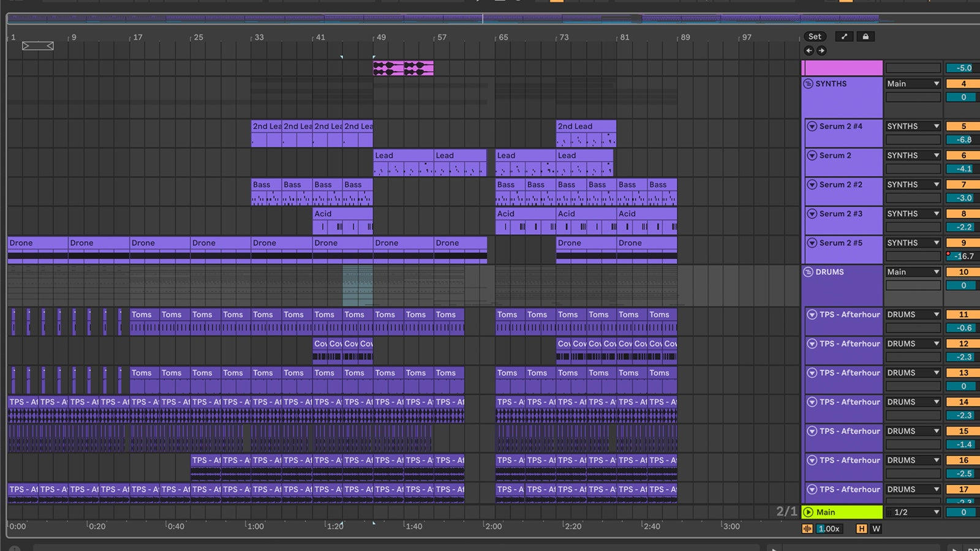Open the Main output routing dropdown for SYNTHS
This screenshot has height=551, width=980.
(x=913, y=84)
